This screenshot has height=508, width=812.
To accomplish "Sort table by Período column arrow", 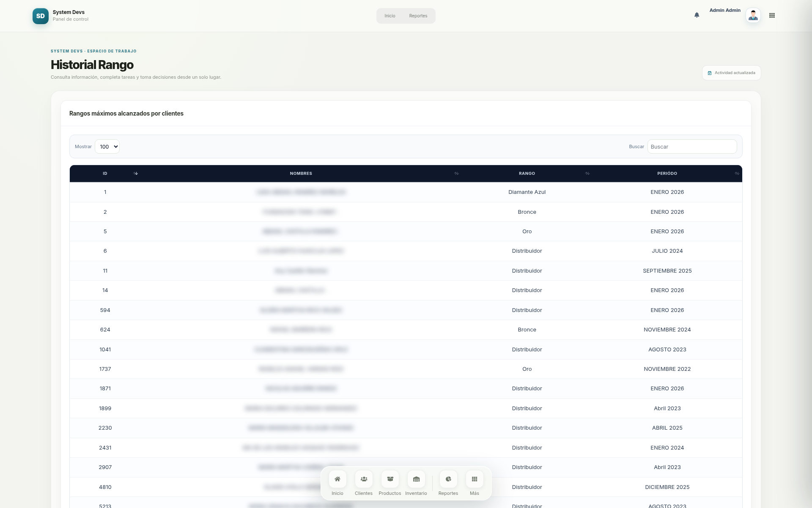I will click(x=737, y=174).
